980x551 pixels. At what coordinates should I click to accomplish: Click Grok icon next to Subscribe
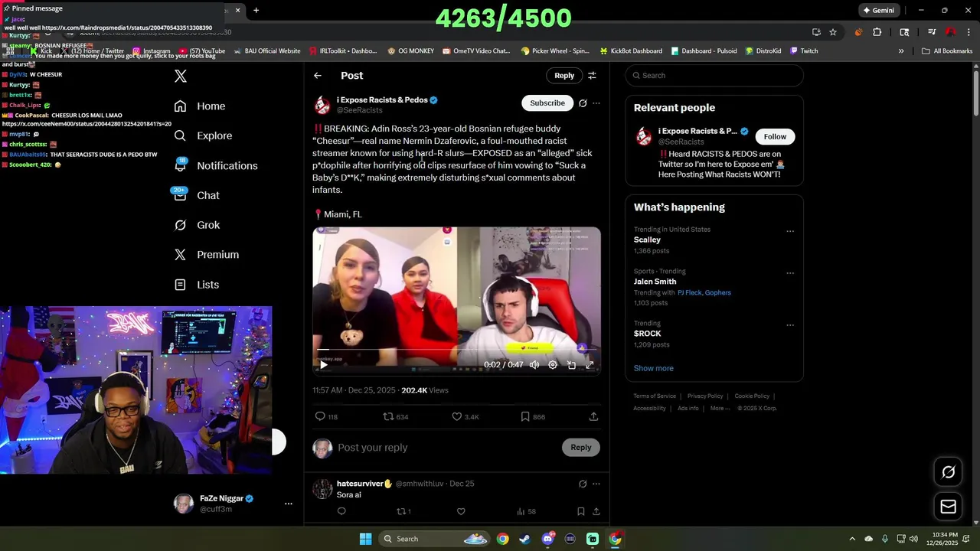583,103
